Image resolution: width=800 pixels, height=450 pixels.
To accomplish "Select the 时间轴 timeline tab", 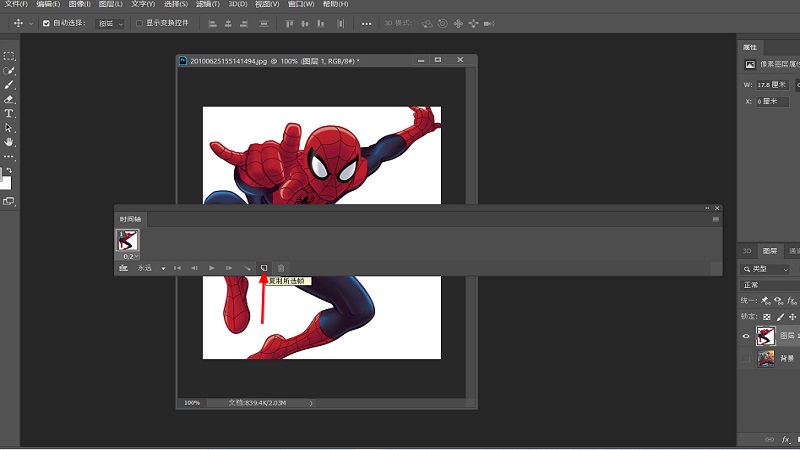I will pos(130,219).
